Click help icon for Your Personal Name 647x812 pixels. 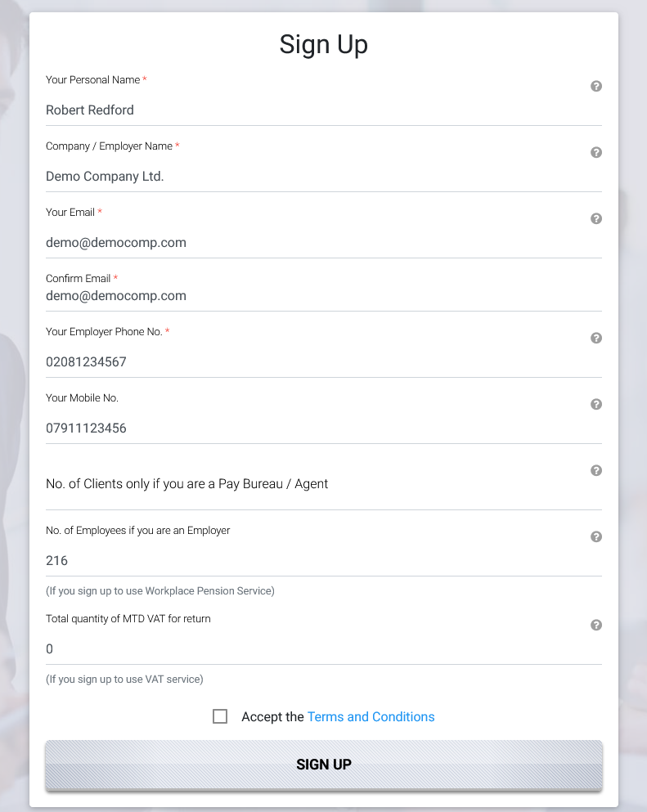tap(596, 86)
